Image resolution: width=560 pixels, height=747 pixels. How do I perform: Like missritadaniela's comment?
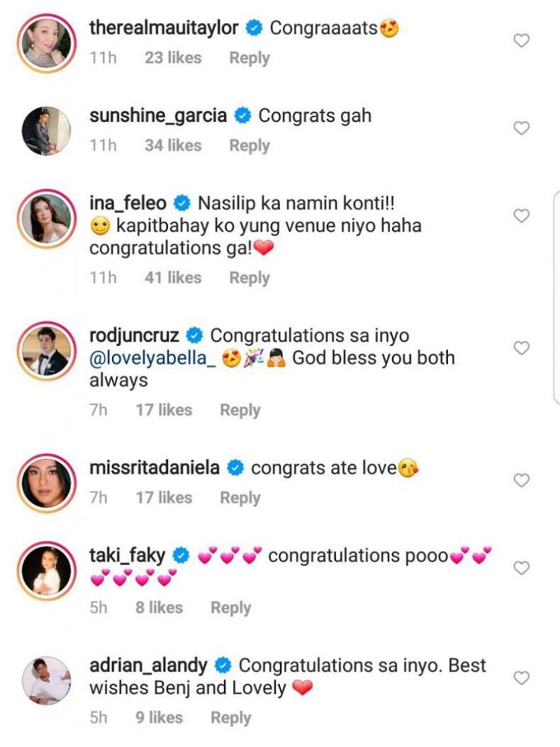click(x=521, y=480)
